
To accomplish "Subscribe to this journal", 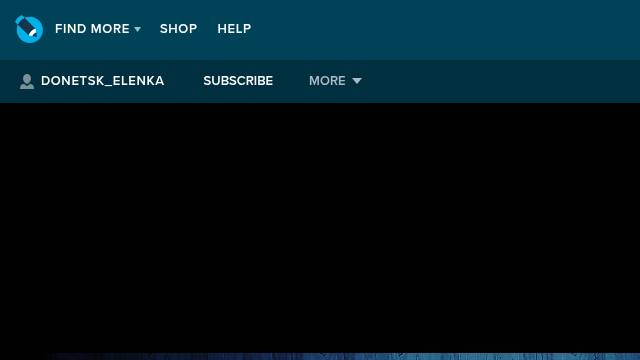I will tap(238, 81).
